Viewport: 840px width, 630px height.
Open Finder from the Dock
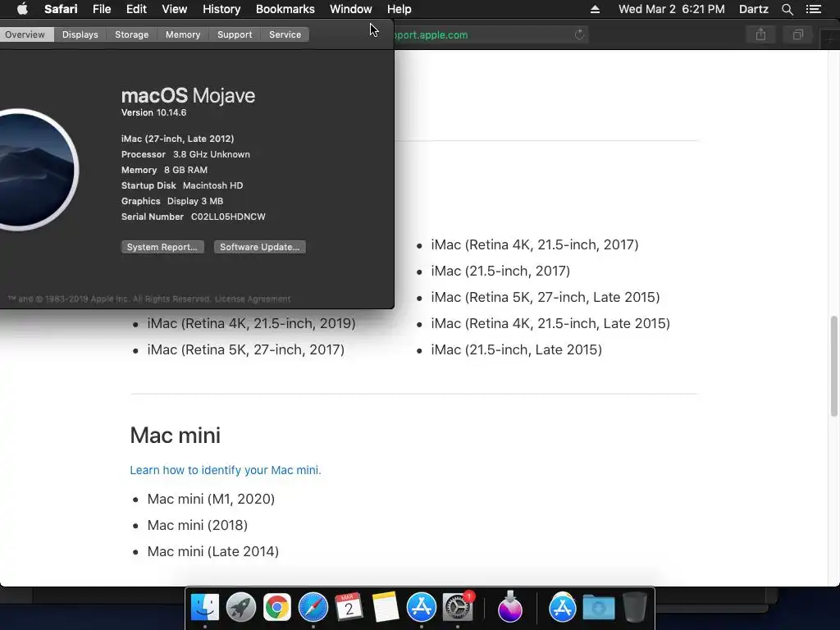[204, 608]
